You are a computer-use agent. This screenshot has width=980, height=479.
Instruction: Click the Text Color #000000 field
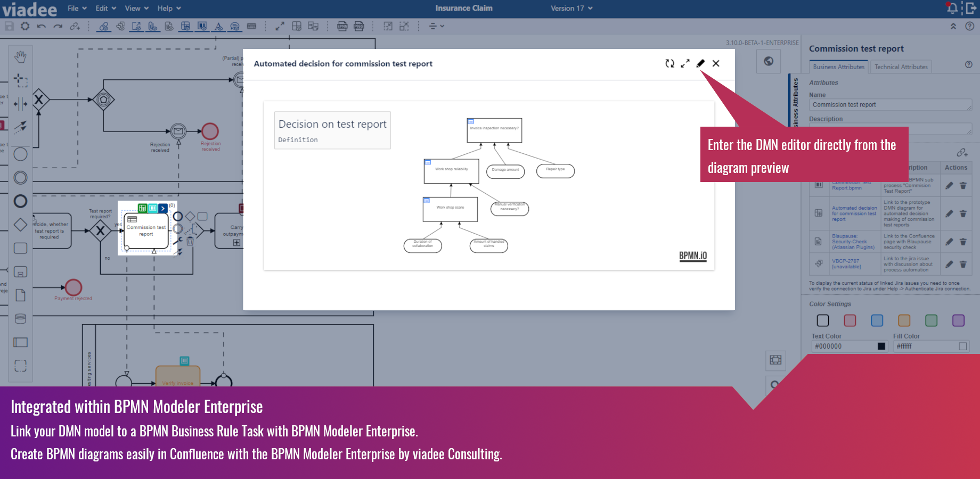[849, 346]
